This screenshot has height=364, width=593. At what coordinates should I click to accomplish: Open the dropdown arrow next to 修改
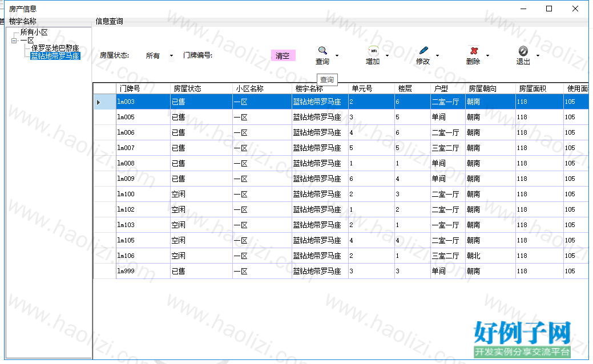(x=438, y=55)
